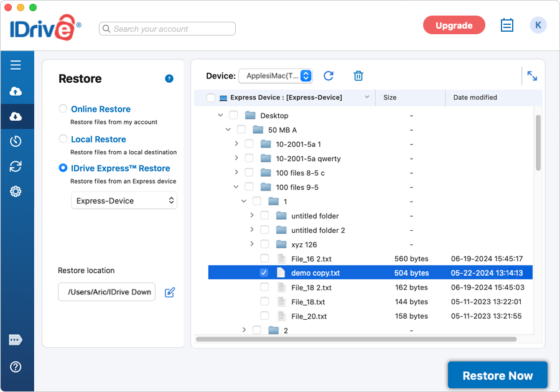Click the Restore Now button
The image size is (560, 392).
pos(498,375)
